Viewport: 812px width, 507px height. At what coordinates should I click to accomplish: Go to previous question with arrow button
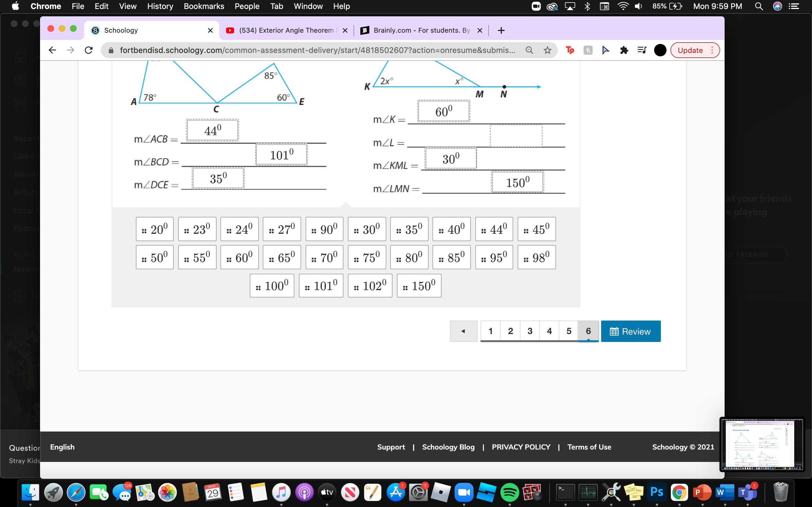click(x=464, y=331)
